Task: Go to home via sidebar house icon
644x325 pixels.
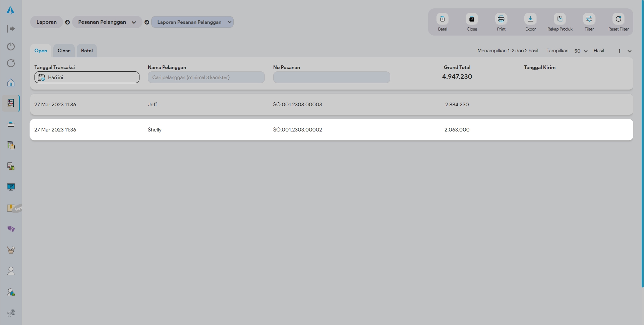Action: click(x=11, y=83)
